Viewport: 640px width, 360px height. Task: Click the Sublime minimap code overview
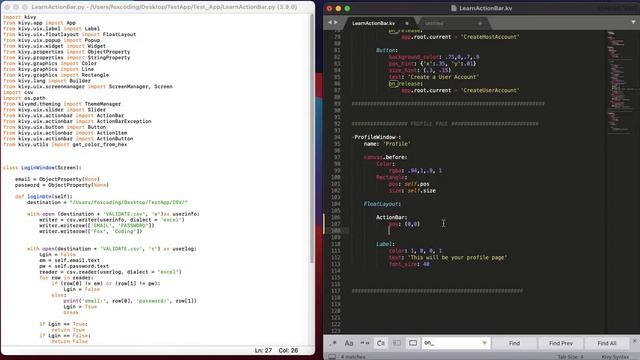(x=622, y=82)
